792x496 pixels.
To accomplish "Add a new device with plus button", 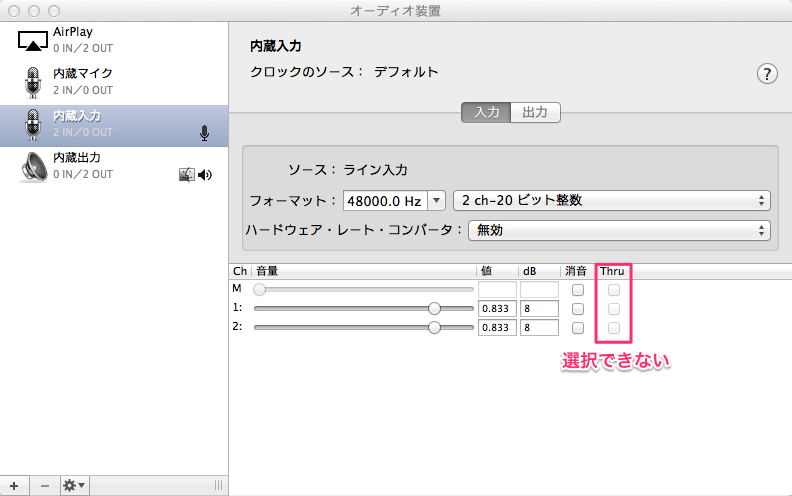I will [14, 486].
